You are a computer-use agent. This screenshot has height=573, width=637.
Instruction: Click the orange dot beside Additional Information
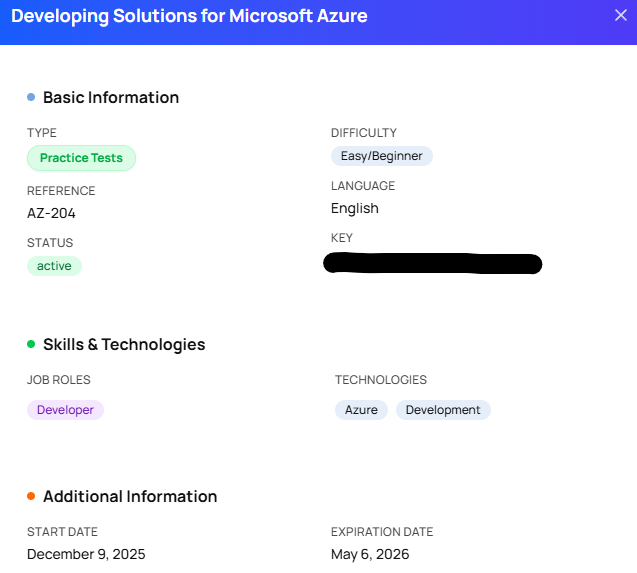coord(31,496)
